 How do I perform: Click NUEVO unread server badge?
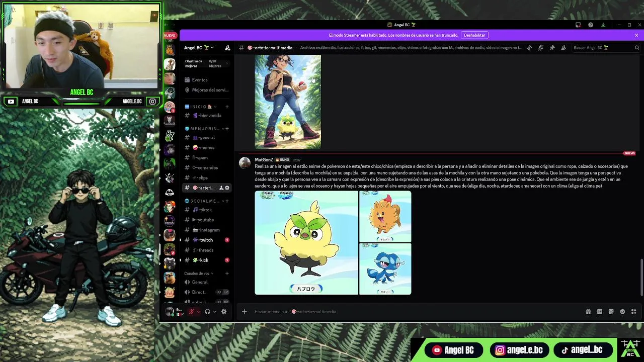[x=170, y=36]
